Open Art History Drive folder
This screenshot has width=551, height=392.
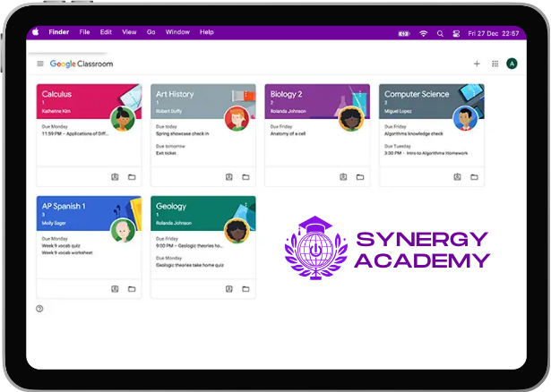pos(246,177)
